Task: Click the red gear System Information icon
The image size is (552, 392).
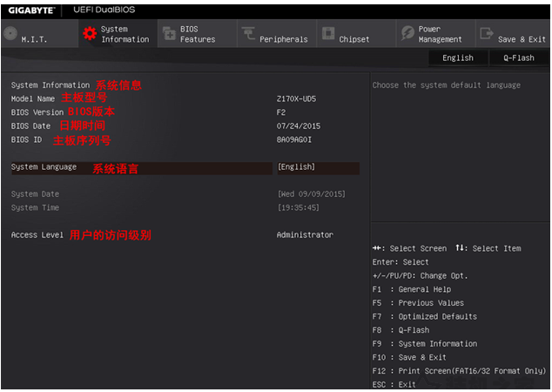Action: coord(90,33)
